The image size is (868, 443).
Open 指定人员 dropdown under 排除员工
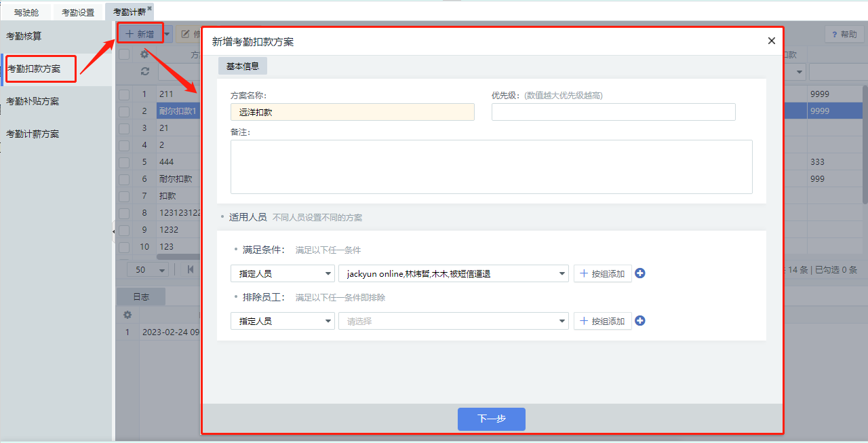(x=283, y=321)
